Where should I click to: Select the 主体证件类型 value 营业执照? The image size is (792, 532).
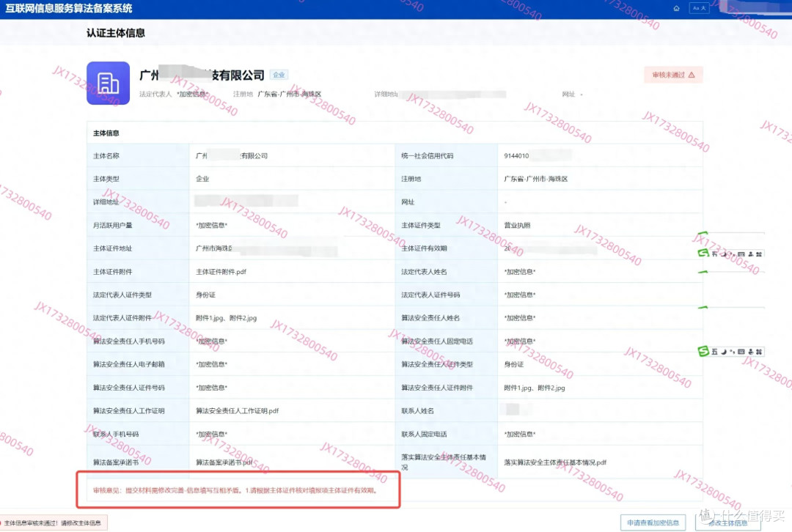pos(517,225)
